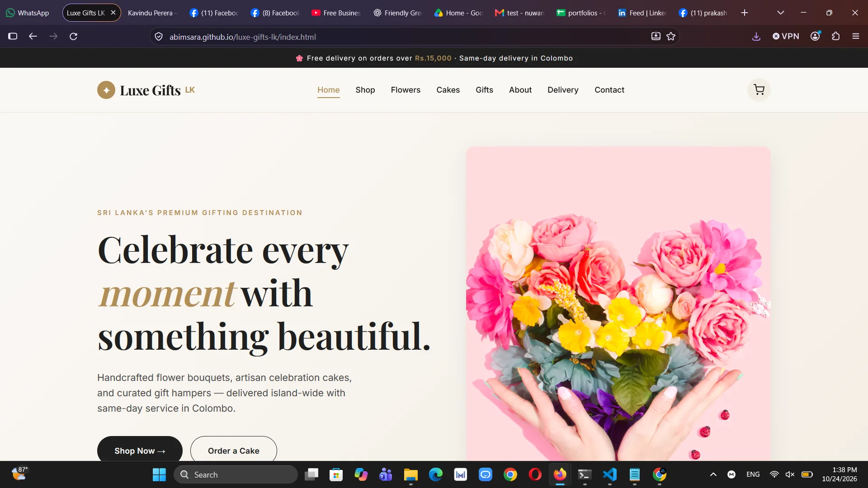The image size is (868, 488).
Task: Bookmark this page with the star icon
Action: coord(671,36)
